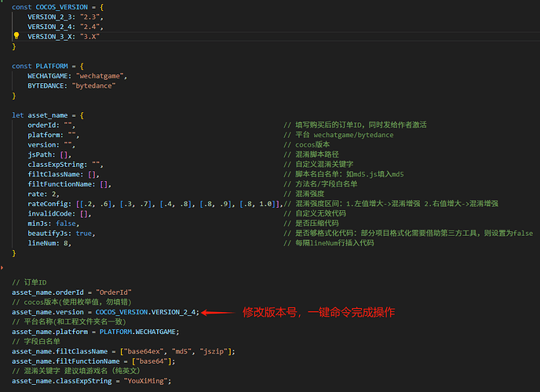Screen dimensions: 540x392
Task: Click the comment starting with cocos next to version
Action: 307,145
